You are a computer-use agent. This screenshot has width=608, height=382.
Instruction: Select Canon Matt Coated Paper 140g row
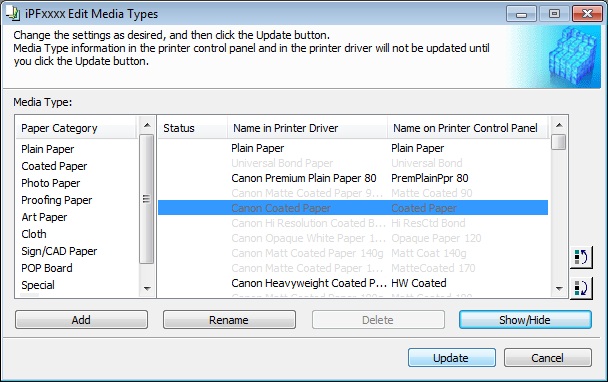point(353,253)
